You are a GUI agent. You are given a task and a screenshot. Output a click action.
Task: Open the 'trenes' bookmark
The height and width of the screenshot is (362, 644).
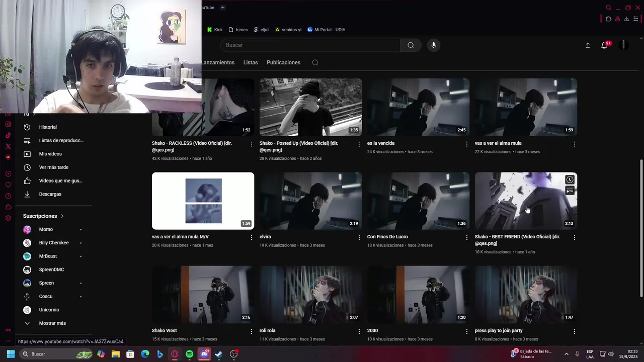point(238,30)
